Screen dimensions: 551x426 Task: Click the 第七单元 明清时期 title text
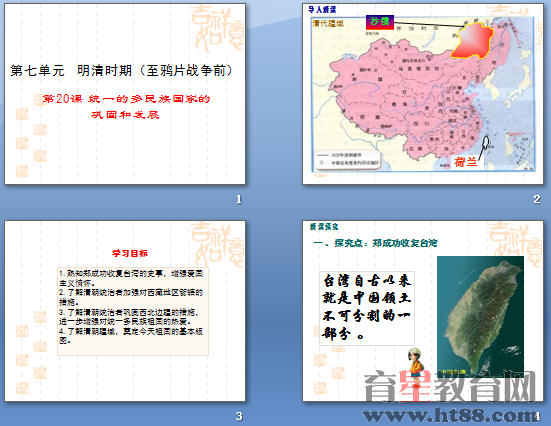(121, 71)
